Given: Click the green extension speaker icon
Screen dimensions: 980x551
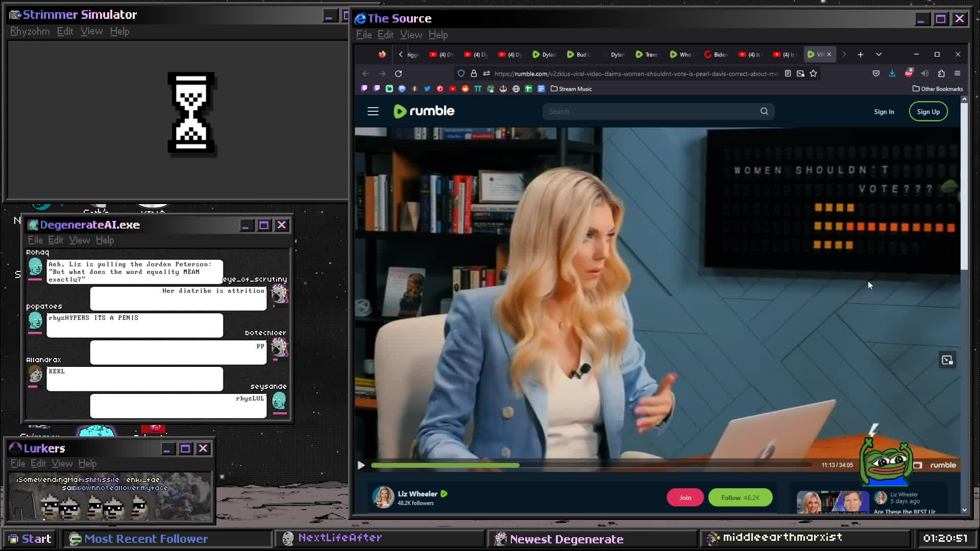Looking at the screenshot, I should (925, 73).
